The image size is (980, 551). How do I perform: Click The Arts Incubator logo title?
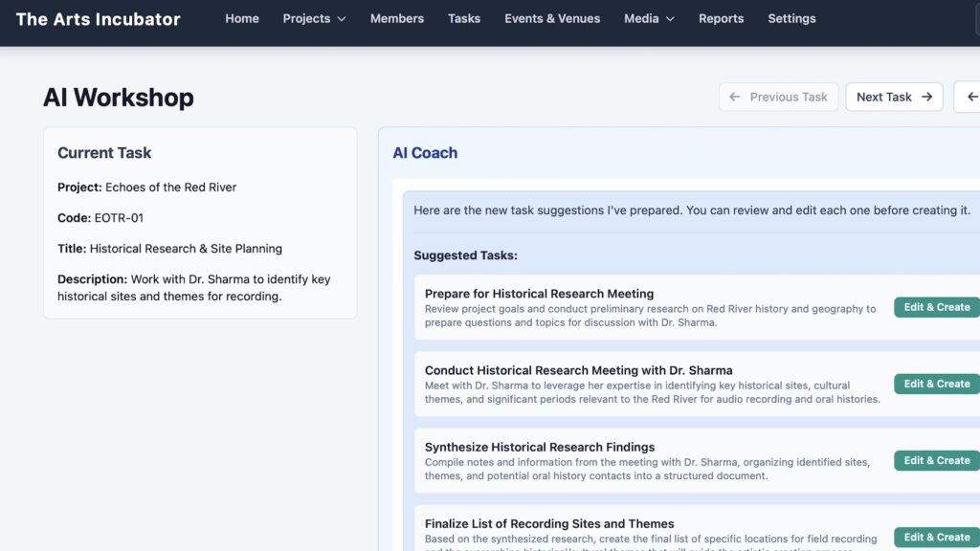pyautogui.click(x=98, y=19)
